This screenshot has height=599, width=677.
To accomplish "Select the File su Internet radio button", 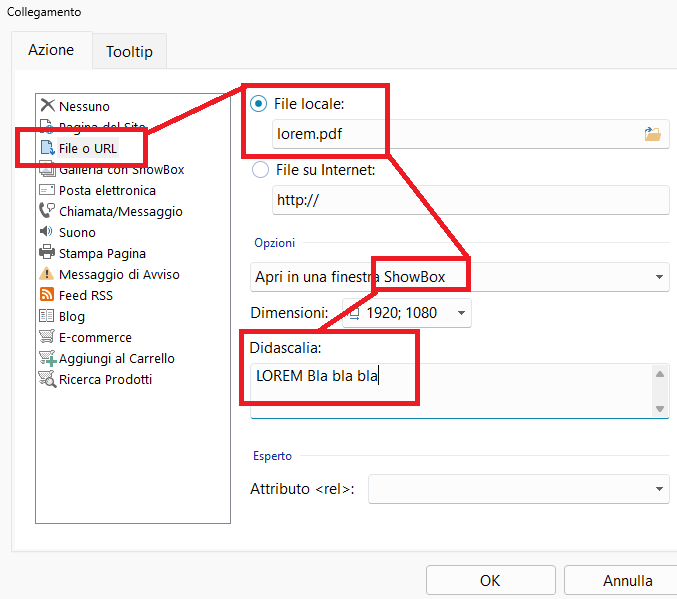I will coord(260,170).
